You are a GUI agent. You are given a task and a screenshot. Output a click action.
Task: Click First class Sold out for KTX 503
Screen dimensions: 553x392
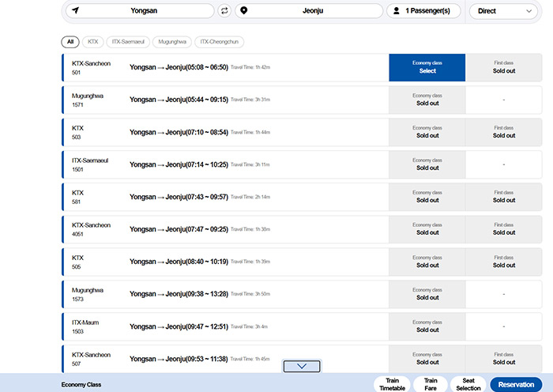click(x=504, y=132)
